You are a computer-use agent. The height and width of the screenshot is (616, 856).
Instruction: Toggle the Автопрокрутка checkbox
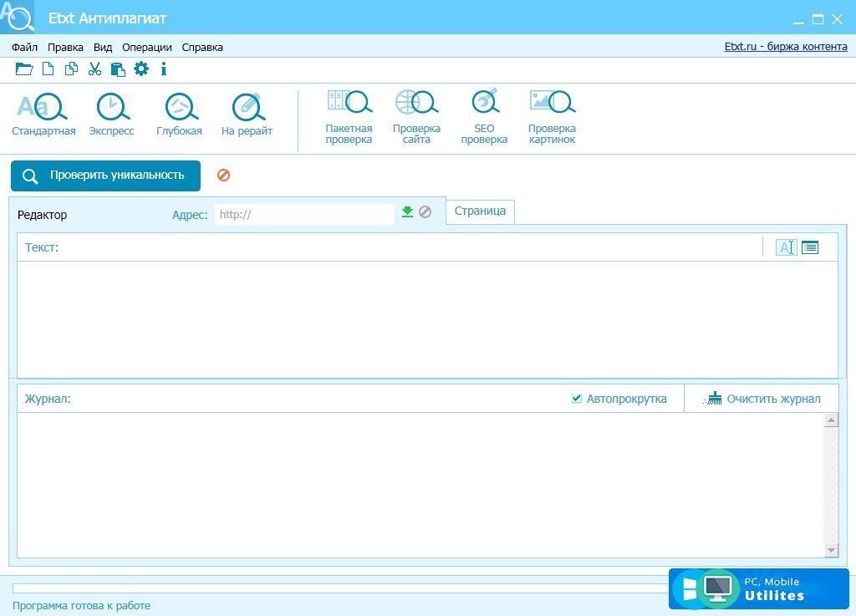coord(577,399)
